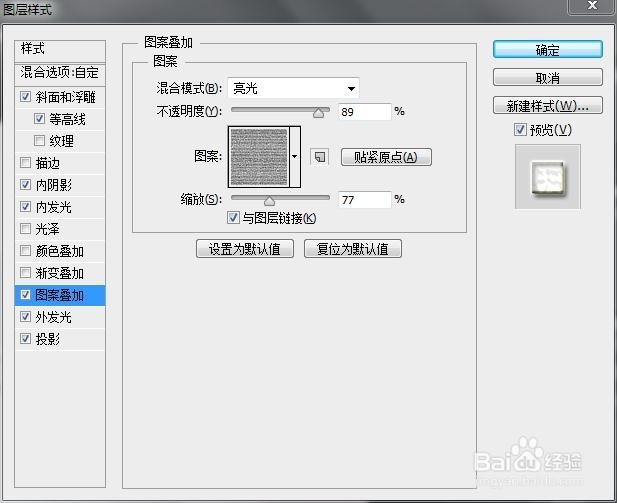Screen dimensions: 617x503
Task: Enable the 描边 checkbox
Action: (26, 163)
